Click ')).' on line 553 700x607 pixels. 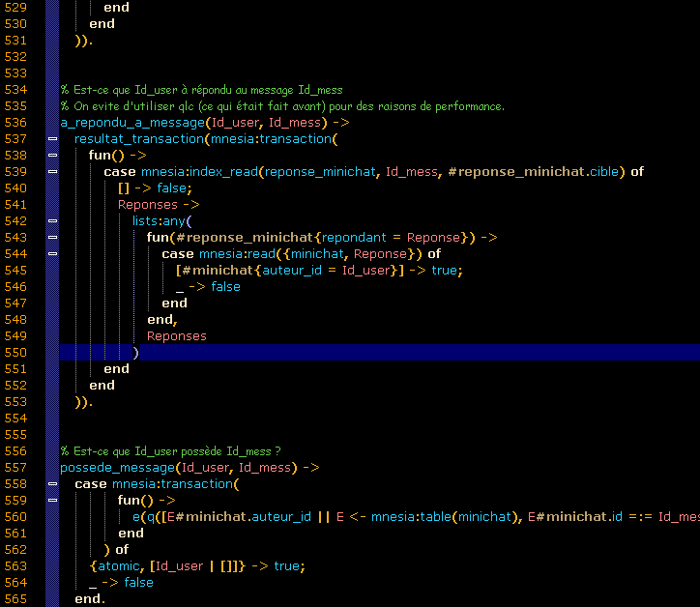click(84, 402)
